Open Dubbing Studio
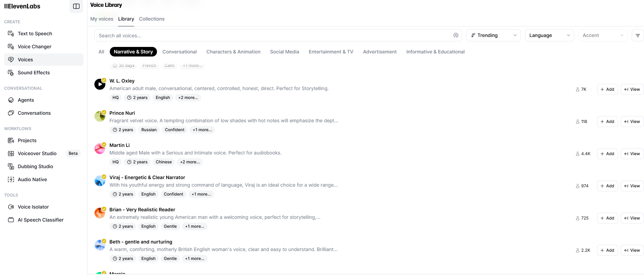The image size is (644, 275). point(44,166)
